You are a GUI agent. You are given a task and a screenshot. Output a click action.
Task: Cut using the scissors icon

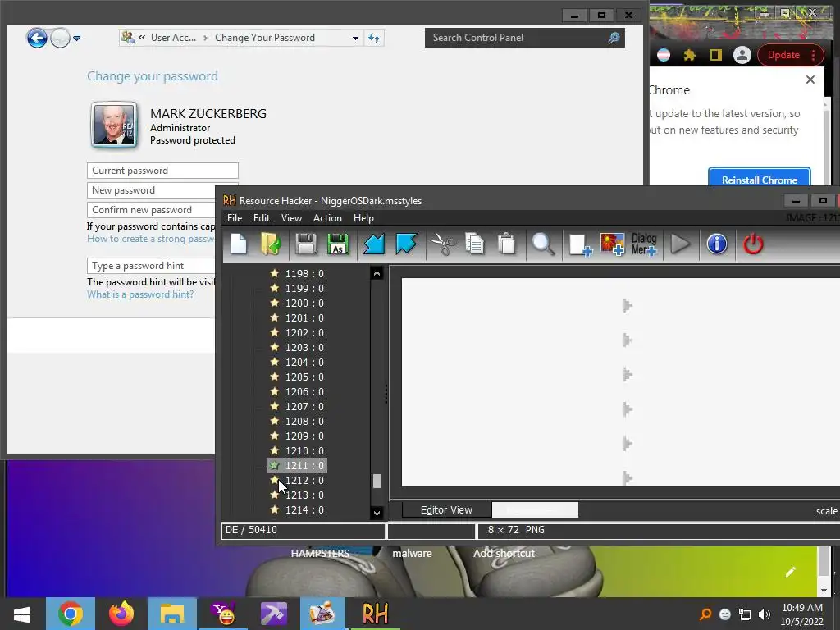(444, 244)
